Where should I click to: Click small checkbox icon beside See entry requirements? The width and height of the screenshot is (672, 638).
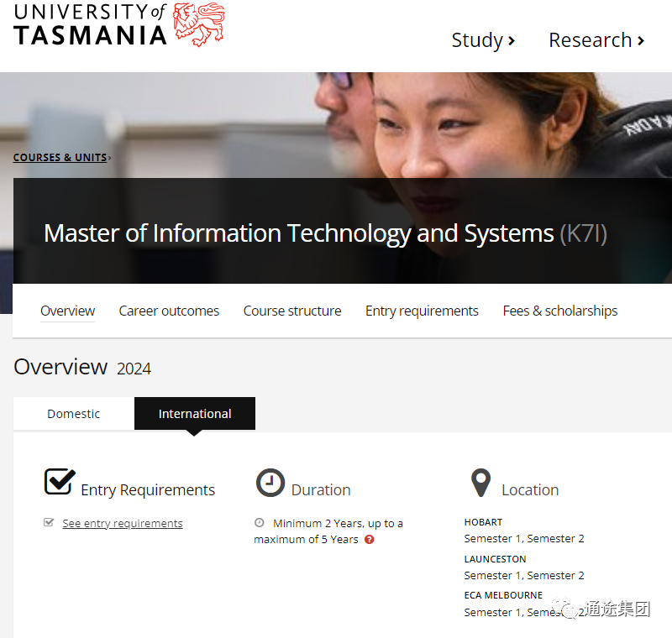point(49,522)
